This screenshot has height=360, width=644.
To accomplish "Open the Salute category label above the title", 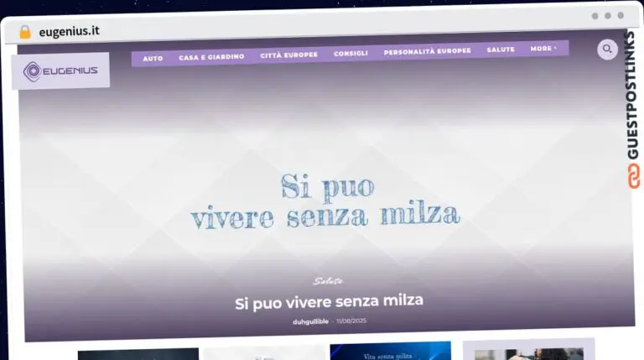I will (x=328, y=281).
